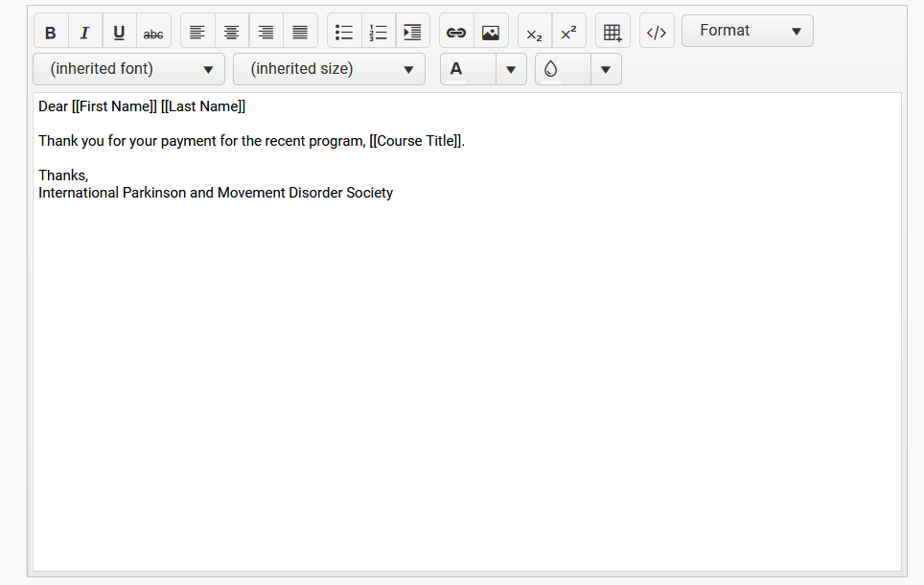Screen dimensions: 924x585
Task: Open the inherited size dropdown
Action: (x=329, y=69)
